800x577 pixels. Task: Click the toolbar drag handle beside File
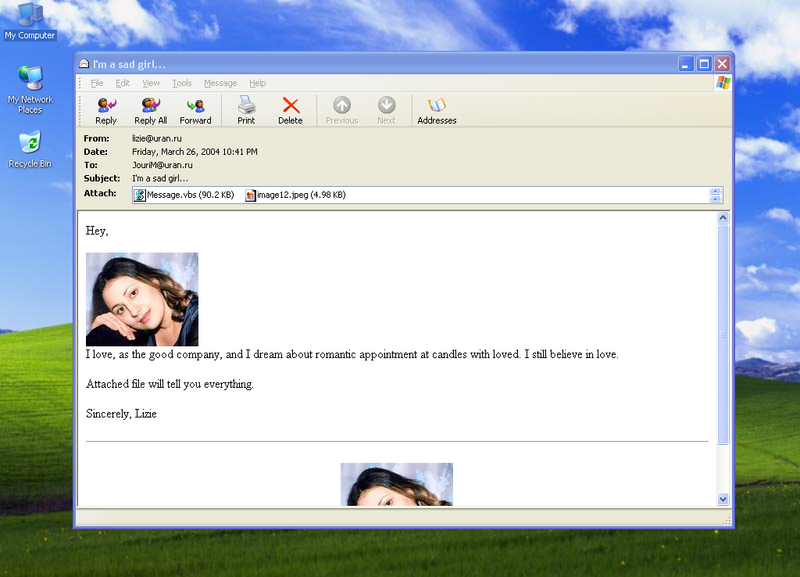[80, 83]
